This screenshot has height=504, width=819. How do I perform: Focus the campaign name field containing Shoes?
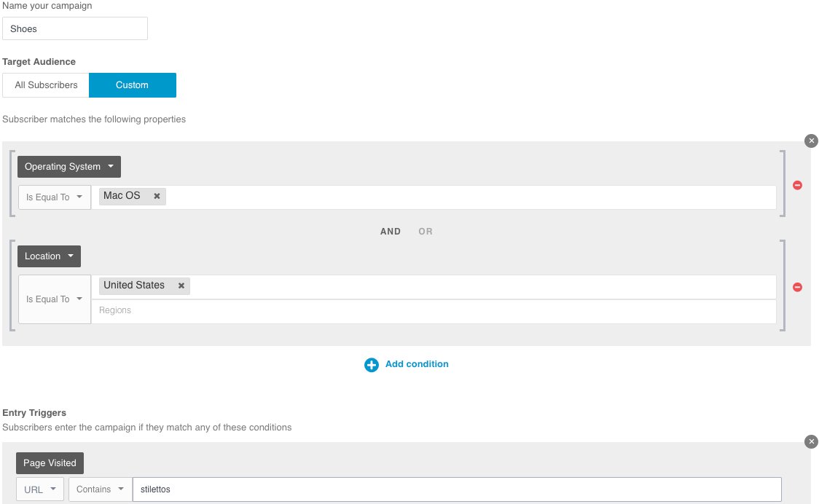tap(75, 28)
